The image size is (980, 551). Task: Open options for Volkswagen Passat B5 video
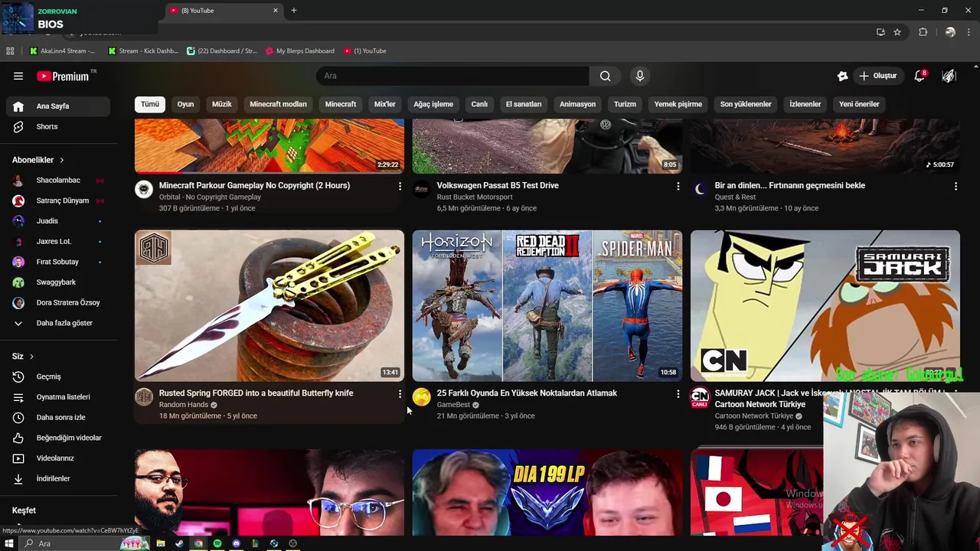click(x=678, y=186)
